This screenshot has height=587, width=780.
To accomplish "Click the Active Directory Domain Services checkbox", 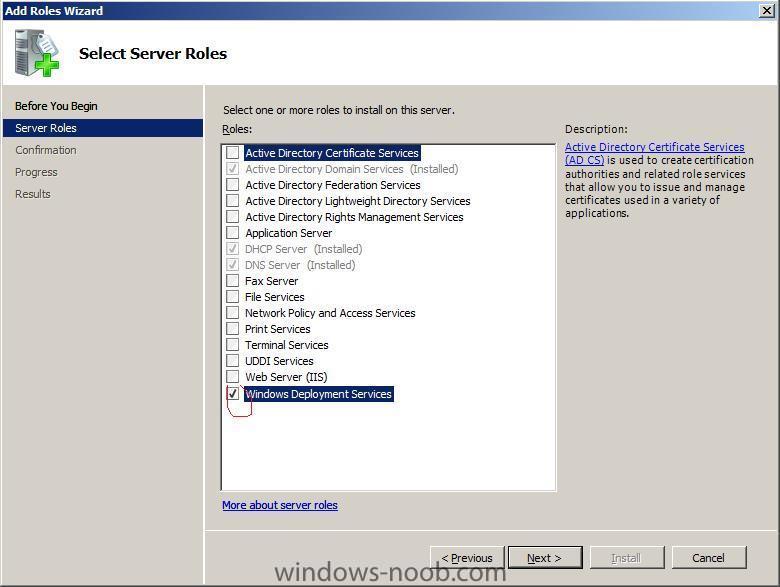I will tap(232, 169).
